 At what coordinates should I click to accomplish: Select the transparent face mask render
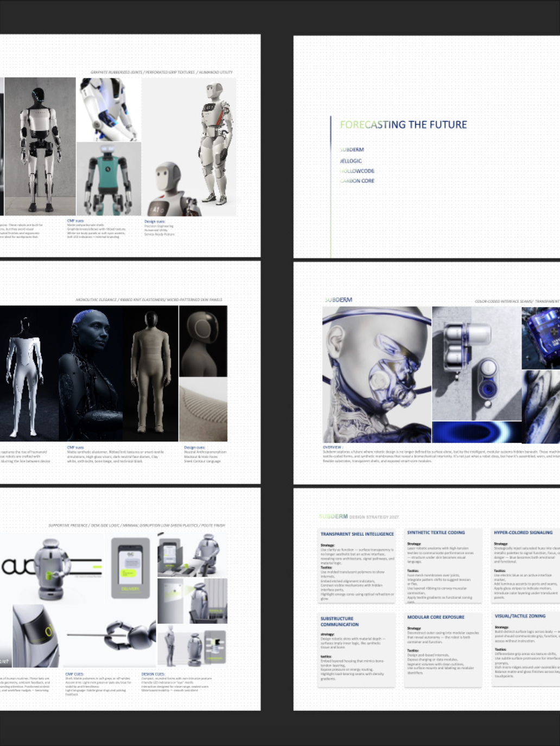click(x=377, y=375)
